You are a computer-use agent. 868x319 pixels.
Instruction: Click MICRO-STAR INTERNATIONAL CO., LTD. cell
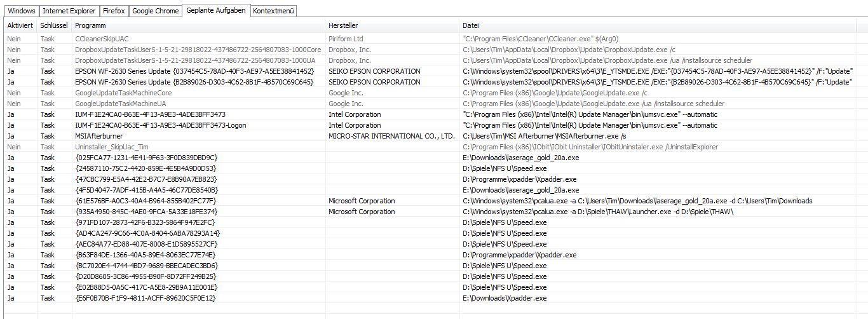[391, 135]
